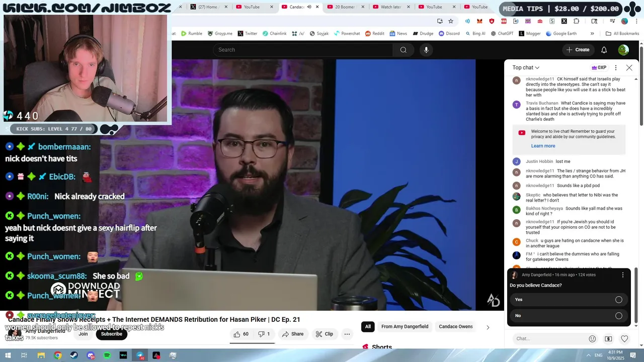Click the Subscribe button
The image size is (644, 362).
coord(112,334)
